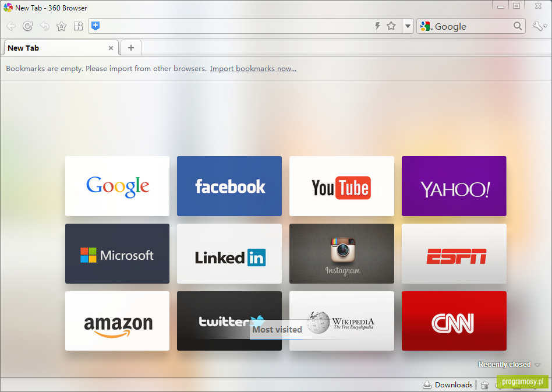Bookmark this page with address bar star
Viewport: 552px width, 392px height.
(391, 26)
